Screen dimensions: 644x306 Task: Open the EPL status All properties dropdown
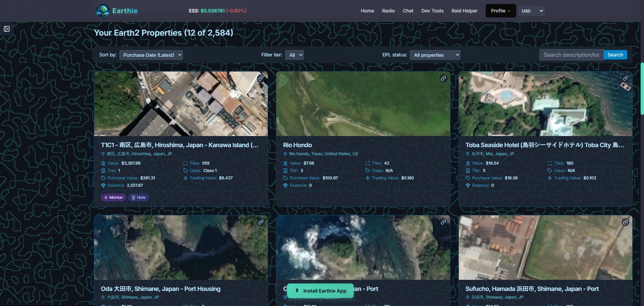point(435,55)
